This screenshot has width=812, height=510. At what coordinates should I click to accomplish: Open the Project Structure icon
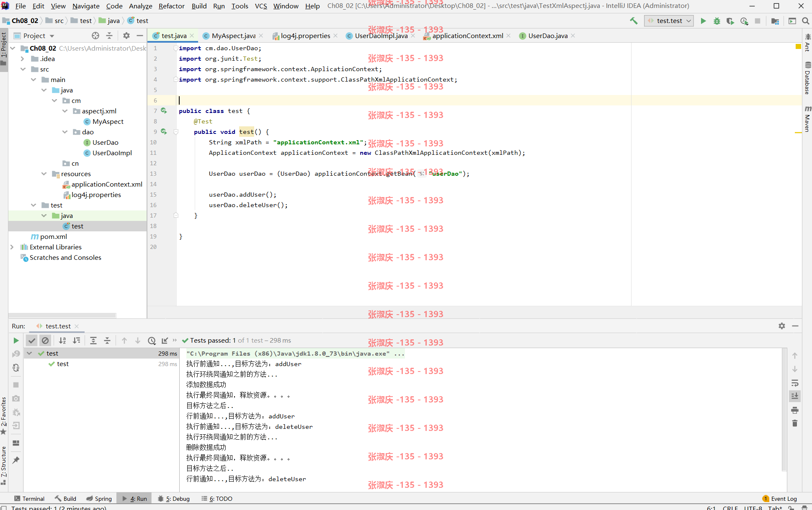click(775, 21)
